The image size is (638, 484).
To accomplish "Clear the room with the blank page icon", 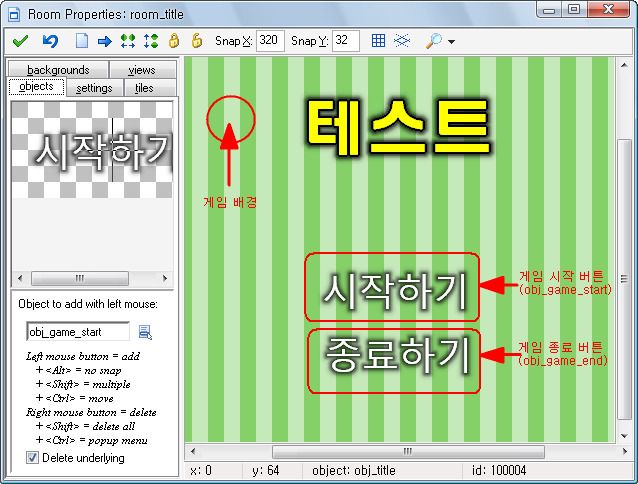I will click(82, 41).
